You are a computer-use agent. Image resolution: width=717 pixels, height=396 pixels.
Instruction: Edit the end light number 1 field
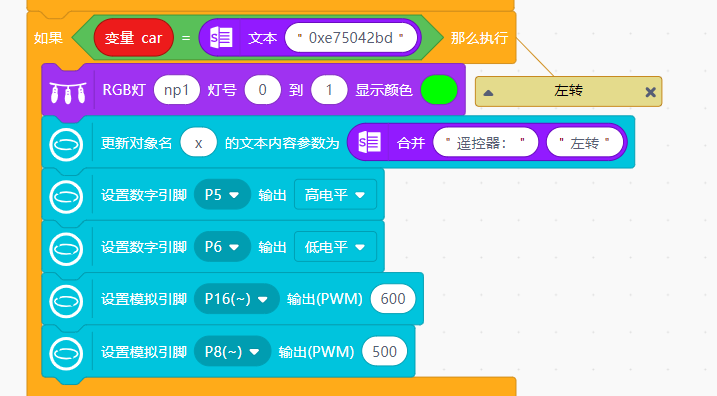[x=329, y=90]
